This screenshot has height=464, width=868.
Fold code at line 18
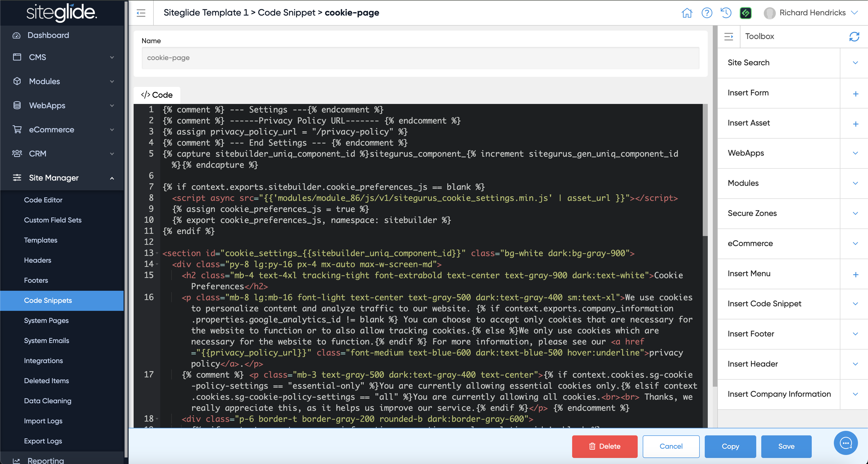click(157, 419)
